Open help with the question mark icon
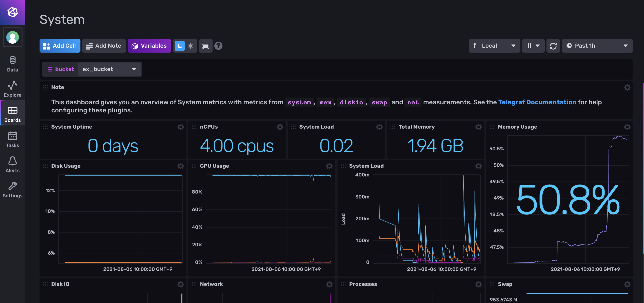 coord(218,46)
